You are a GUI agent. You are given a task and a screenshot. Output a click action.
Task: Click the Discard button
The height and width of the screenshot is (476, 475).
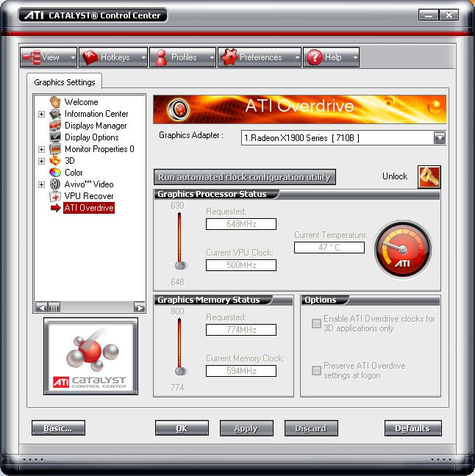tap(311, 428)
